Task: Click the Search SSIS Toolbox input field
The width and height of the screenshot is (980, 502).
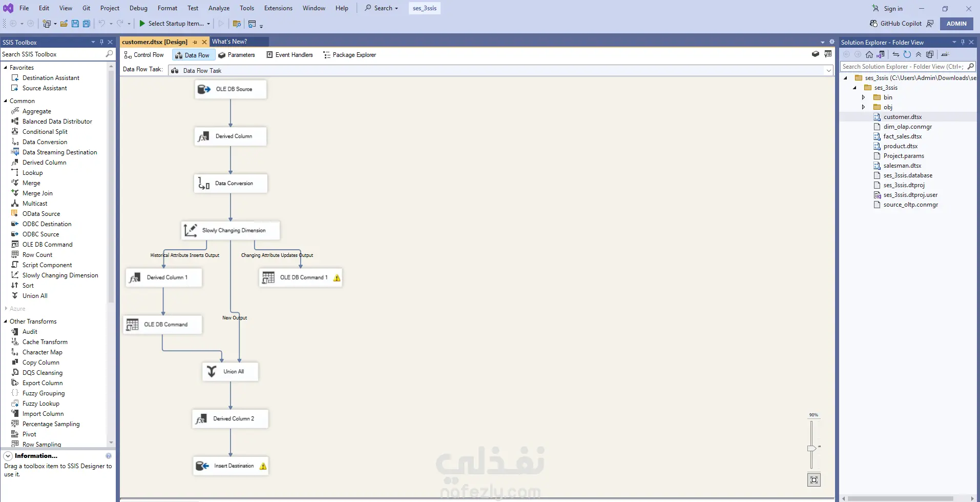Action: (53, 54)
